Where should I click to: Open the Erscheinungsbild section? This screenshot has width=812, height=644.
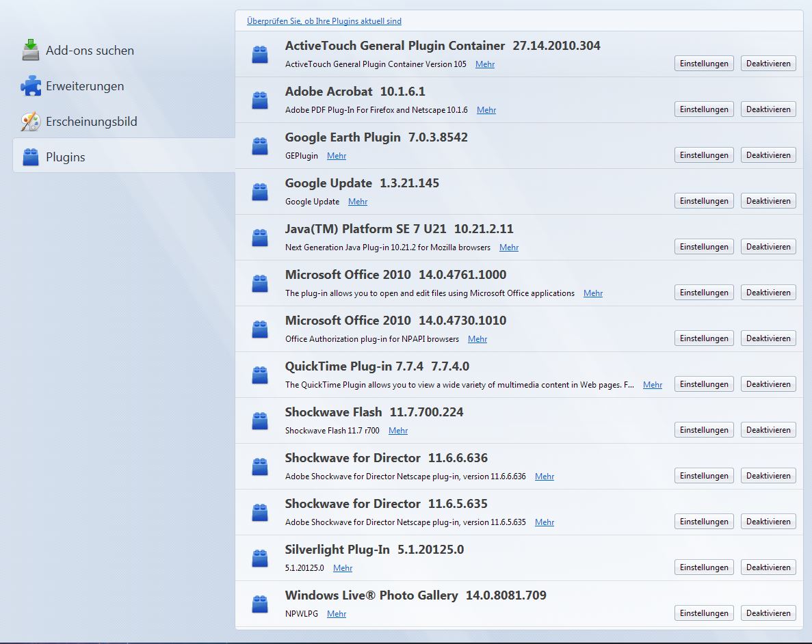(91, 122)
